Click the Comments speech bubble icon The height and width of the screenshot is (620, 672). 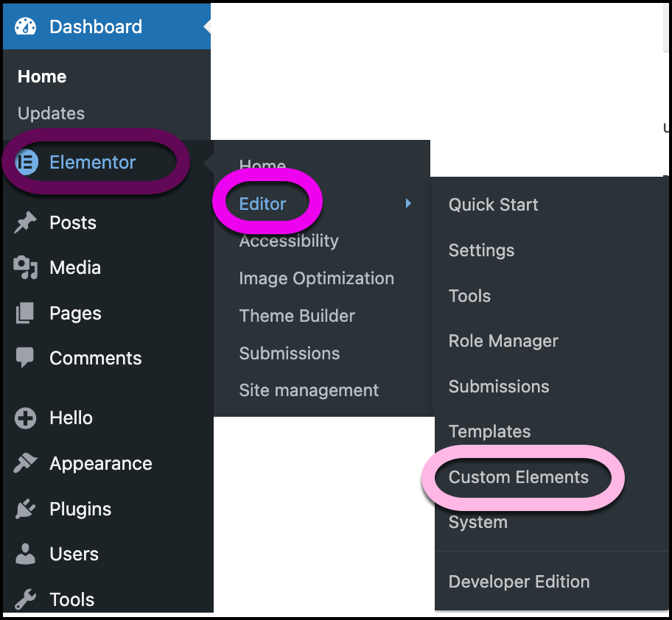(26, 359)
